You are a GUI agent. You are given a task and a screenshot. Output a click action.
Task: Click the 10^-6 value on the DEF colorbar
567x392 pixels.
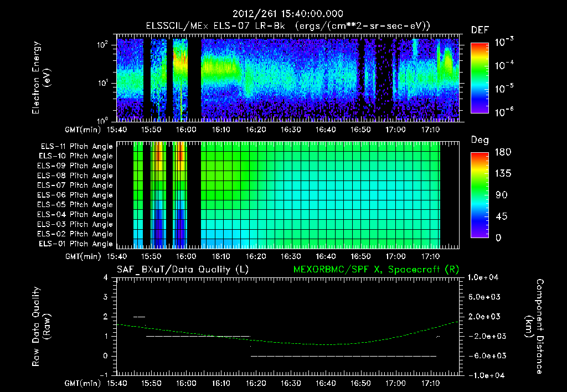pos(504,112)
